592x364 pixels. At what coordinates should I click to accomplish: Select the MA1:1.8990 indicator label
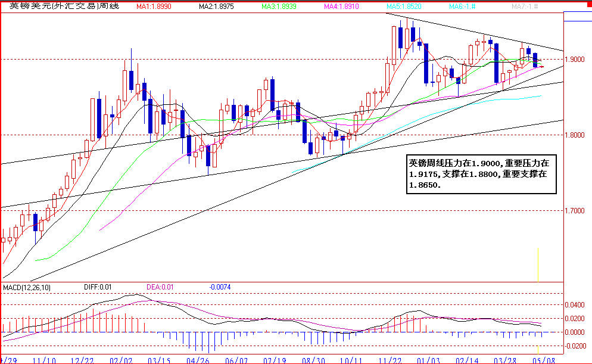click(154, 7)
